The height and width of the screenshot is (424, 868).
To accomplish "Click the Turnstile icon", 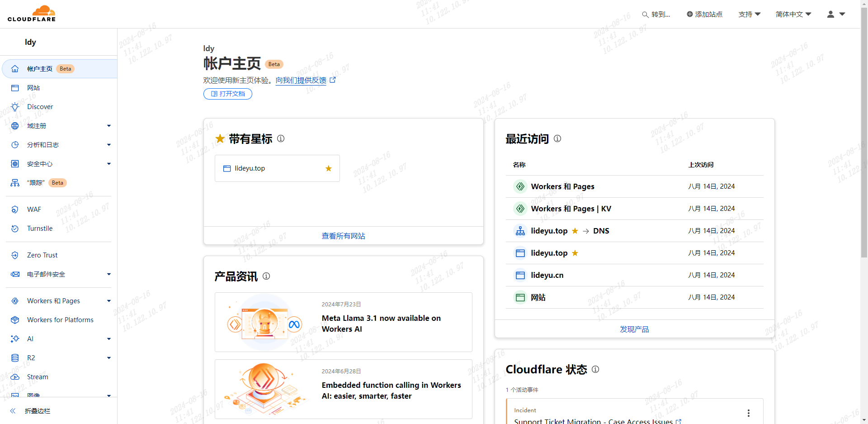I will point(15,229).
